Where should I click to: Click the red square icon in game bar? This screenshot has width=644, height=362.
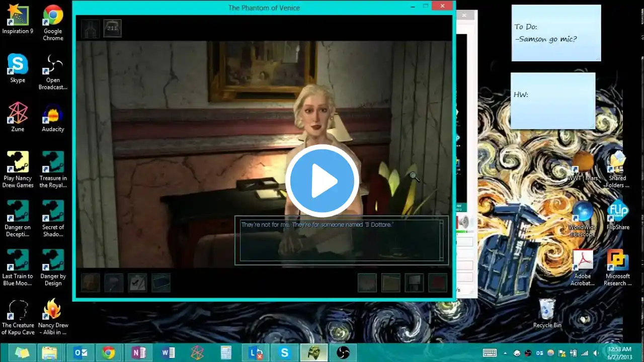(x=438, y=283)
